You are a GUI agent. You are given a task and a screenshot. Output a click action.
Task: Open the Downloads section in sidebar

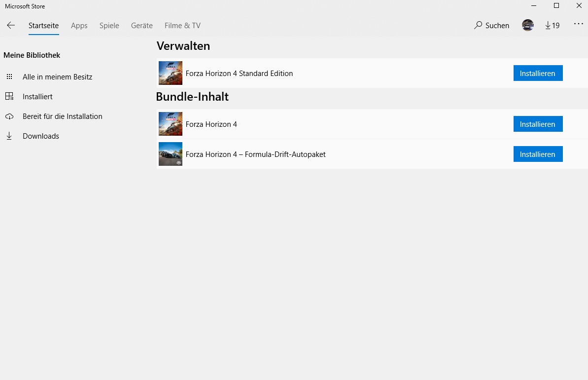[x=41, y=136]
